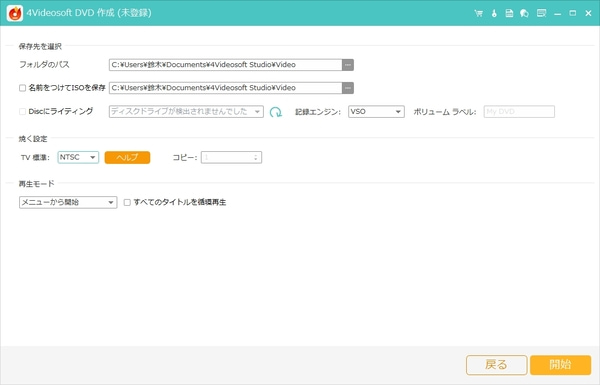Click the フォルダのパス text field
The image size is (600, 385).
pyautogui.click(x=226, y=65)
